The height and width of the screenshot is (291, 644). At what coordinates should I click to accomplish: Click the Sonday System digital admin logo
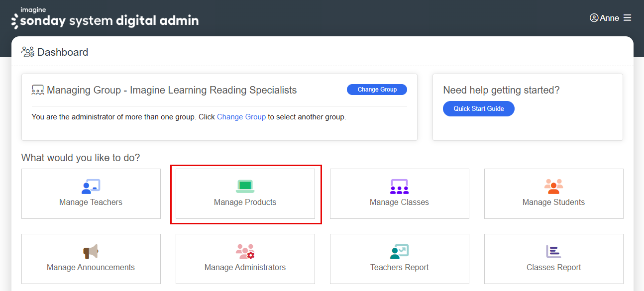105,18
